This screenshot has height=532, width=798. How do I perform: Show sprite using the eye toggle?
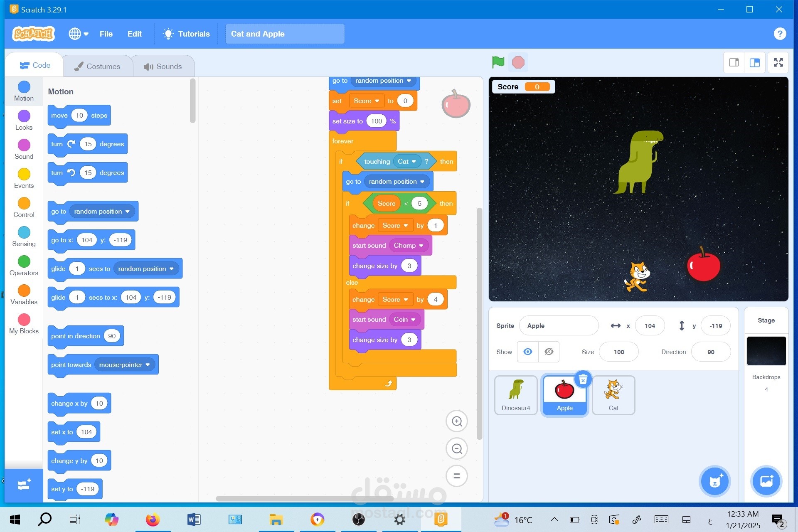527,352
